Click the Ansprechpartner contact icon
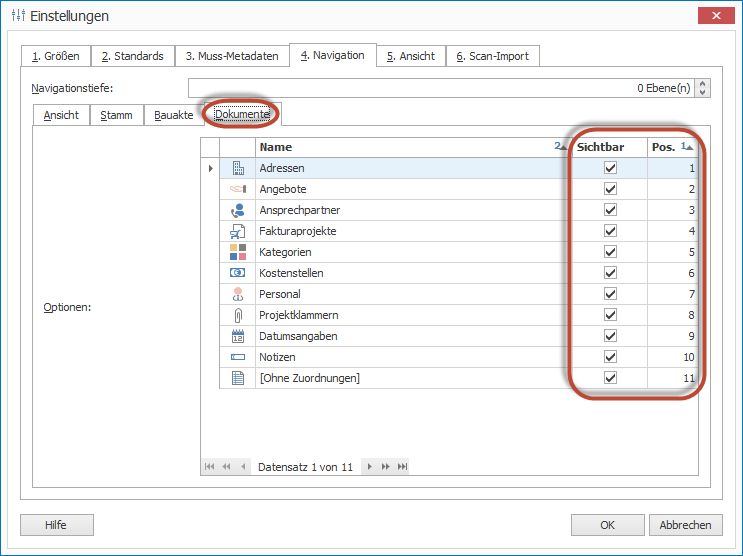The width and height of the screenshot is (743, 556). click(238, 210)
